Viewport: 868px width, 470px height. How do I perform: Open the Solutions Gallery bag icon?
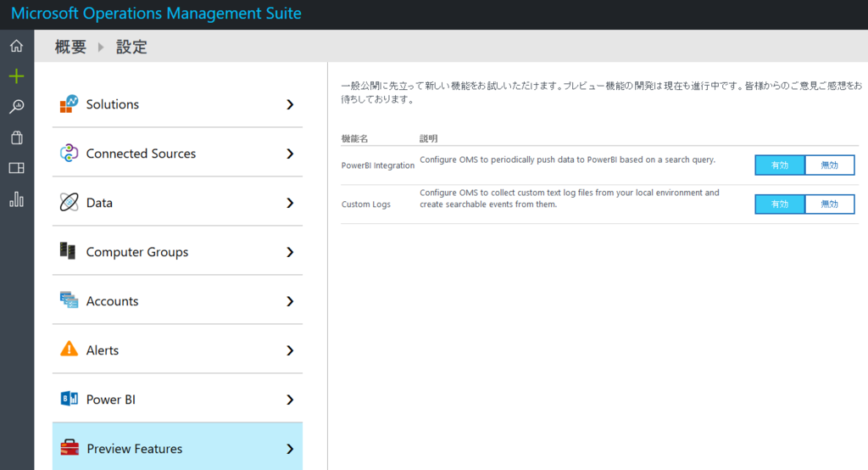point(17,137)
